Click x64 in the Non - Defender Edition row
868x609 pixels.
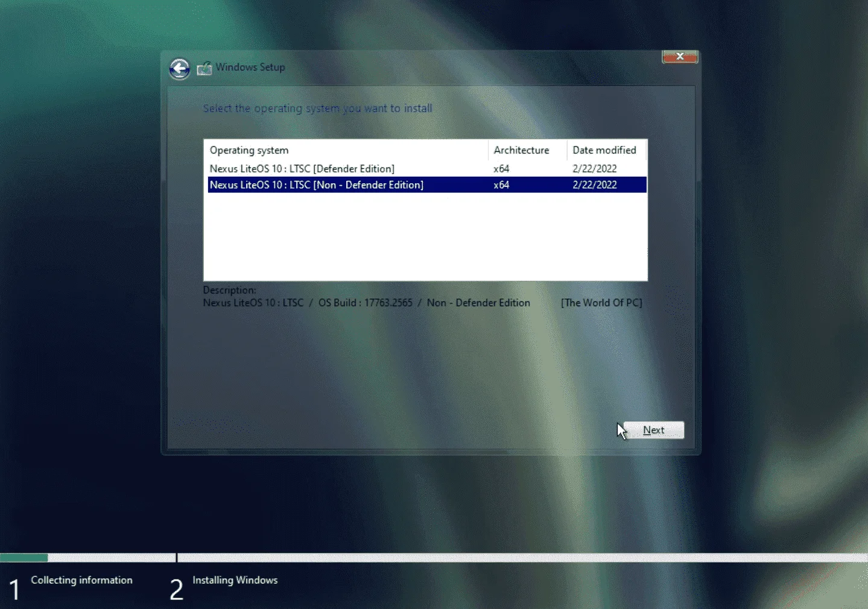(501, 185)
